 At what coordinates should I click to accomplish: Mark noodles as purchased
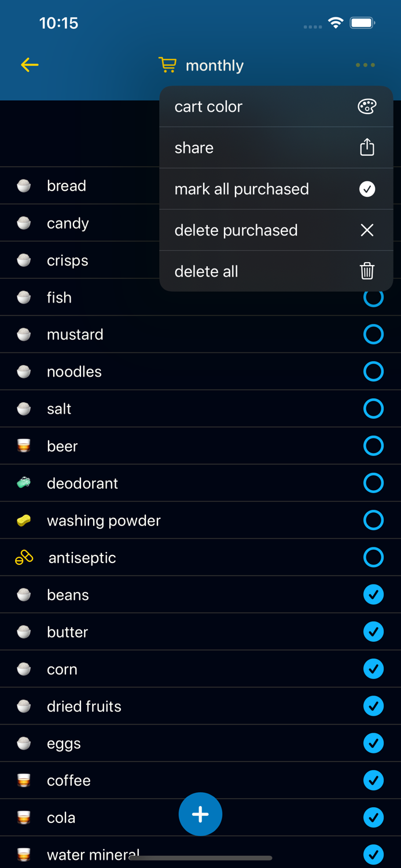click(373, 372)
